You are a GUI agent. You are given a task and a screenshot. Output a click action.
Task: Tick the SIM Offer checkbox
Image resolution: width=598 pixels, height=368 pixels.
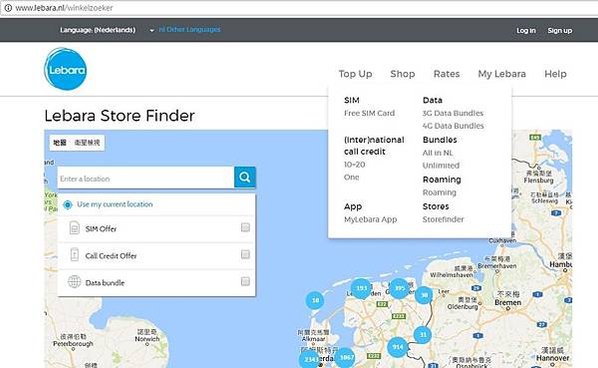(245, 228)
